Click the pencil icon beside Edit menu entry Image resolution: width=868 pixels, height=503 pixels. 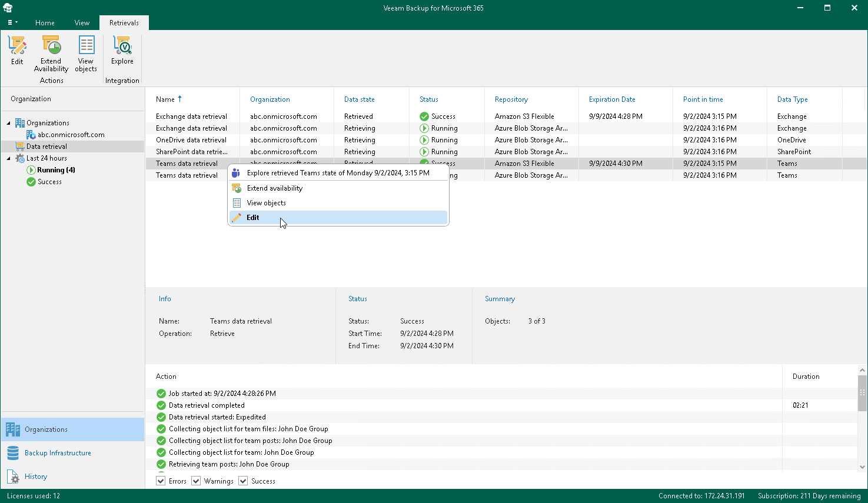pyautogui.click(x=236, y=218)
